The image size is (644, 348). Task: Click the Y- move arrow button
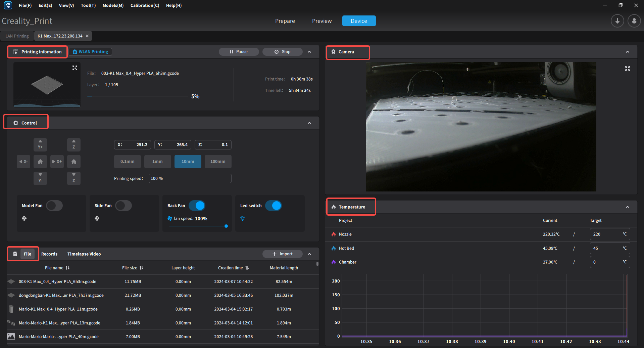click(40, 178)
